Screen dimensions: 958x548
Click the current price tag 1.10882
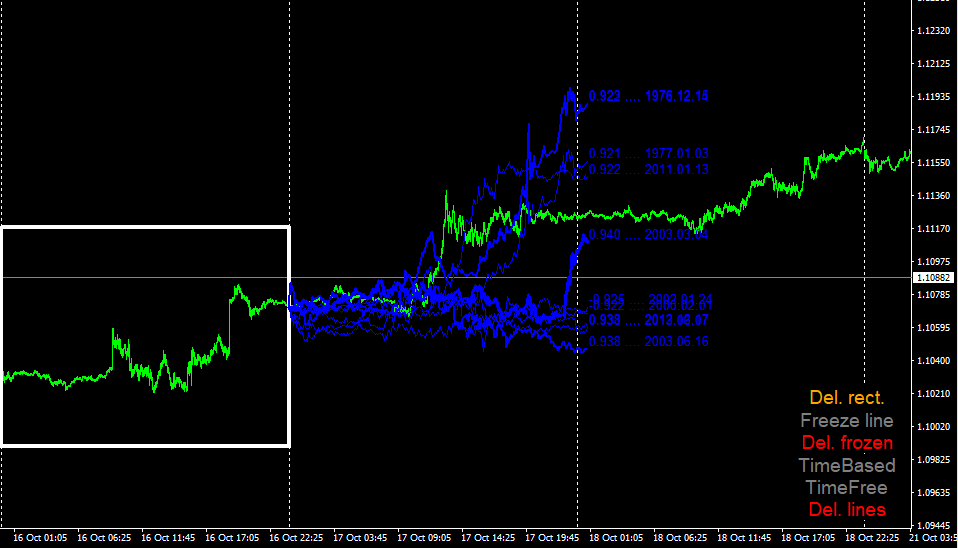[x=934, y=278]
